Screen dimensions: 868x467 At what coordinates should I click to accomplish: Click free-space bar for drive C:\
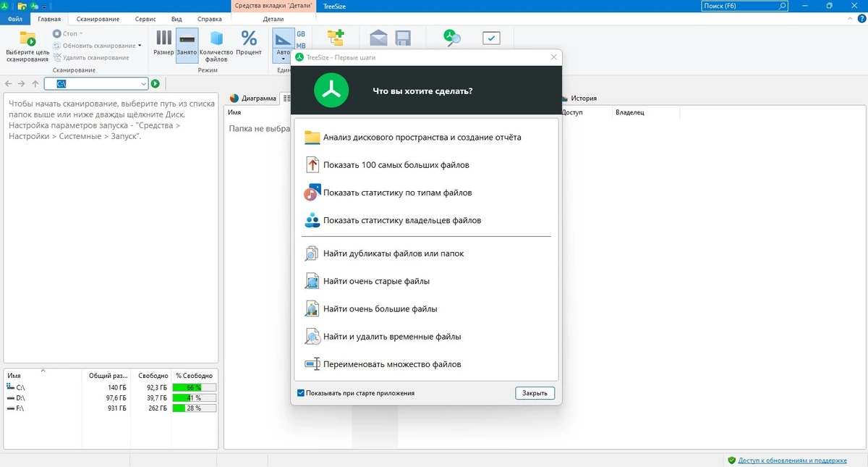coord(194,387)
